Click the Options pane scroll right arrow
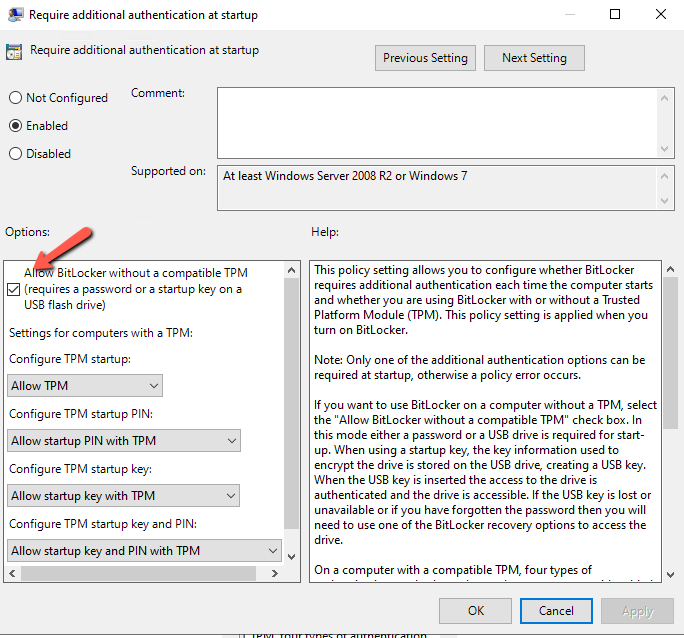The height and width of the screenshot is (638, 684). [275, 573]
